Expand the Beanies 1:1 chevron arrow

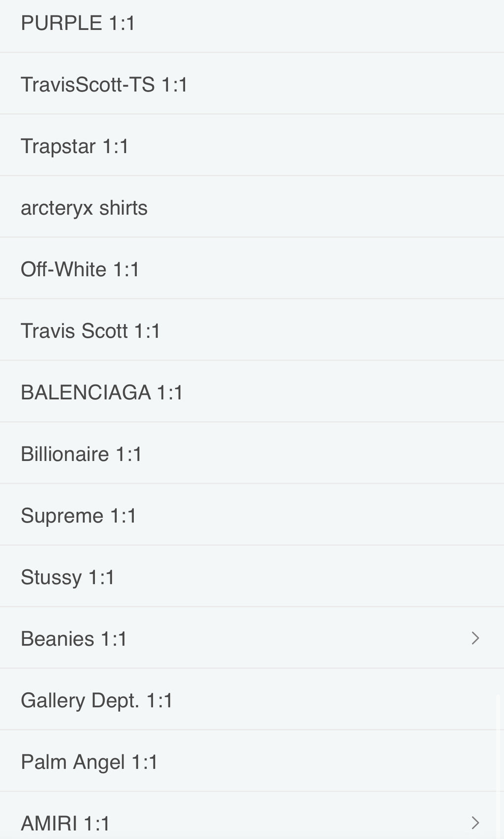pyautogui.click(x=475, y=638)
